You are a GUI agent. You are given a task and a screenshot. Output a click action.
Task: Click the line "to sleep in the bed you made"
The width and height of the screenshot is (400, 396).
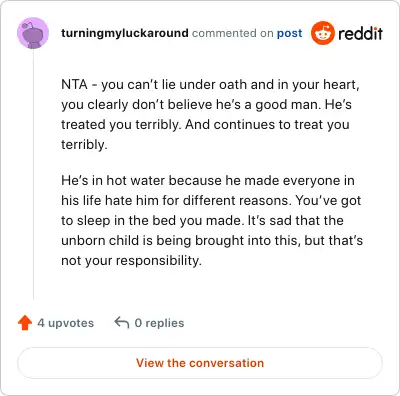202,221
